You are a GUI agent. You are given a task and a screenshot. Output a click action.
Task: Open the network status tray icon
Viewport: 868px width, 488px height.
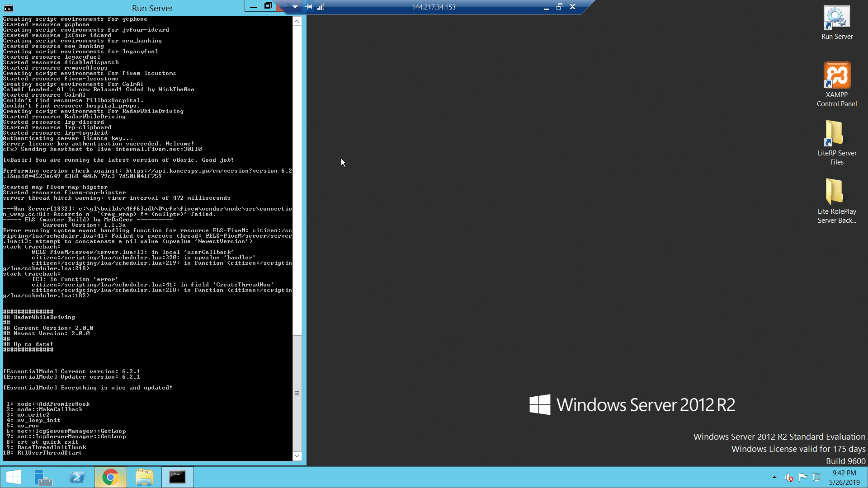816,477
